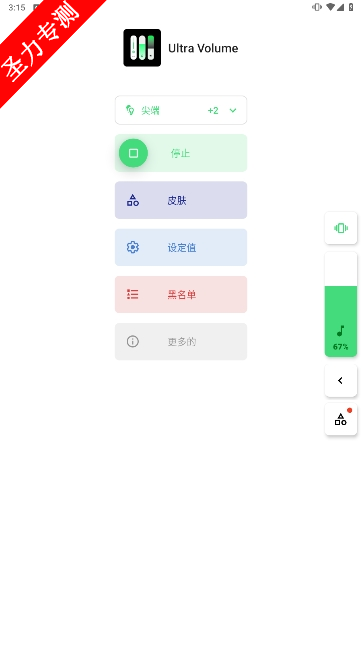Click the list icon on 黑名单 button
Image resolution: width=362 pixels, height=645 pixels.
tap(132, 294)
